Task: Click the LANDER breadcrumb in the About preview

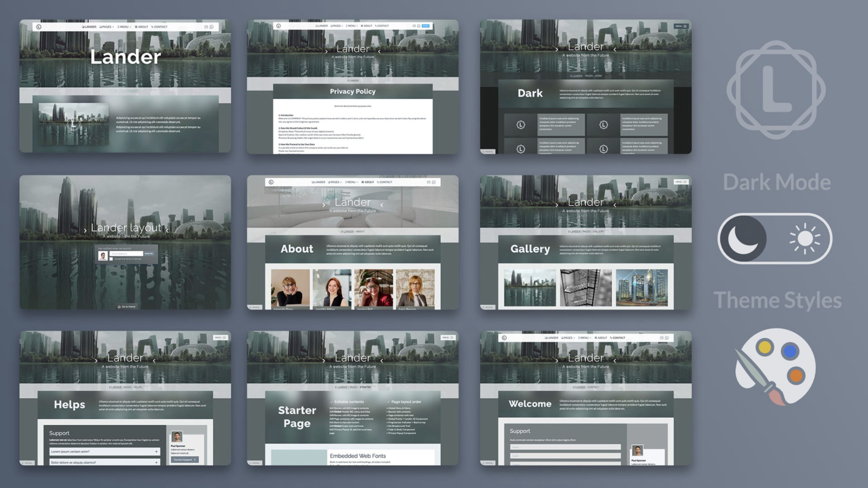Action: point(347,231)
